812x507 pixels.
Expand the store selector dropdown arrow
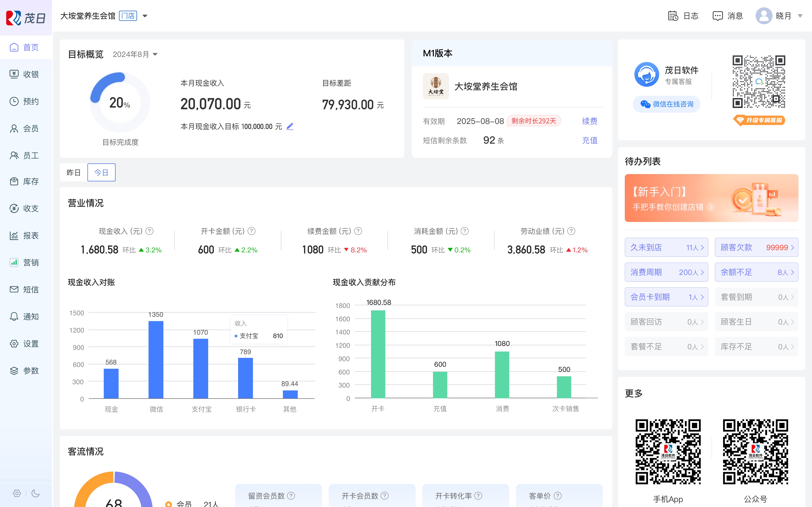(x=145, y=16)
